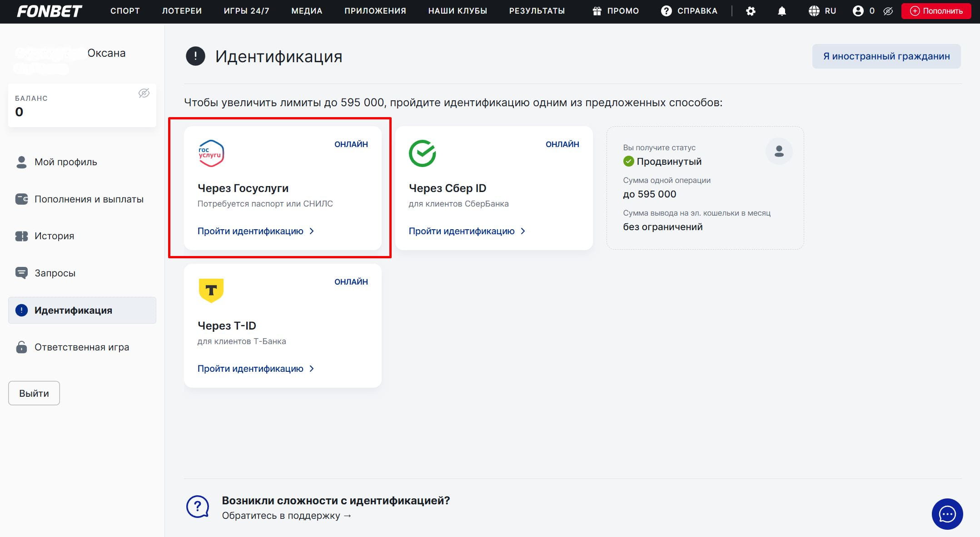Click the до 595 000 limit value
The image size is (980, 537).
650,194
